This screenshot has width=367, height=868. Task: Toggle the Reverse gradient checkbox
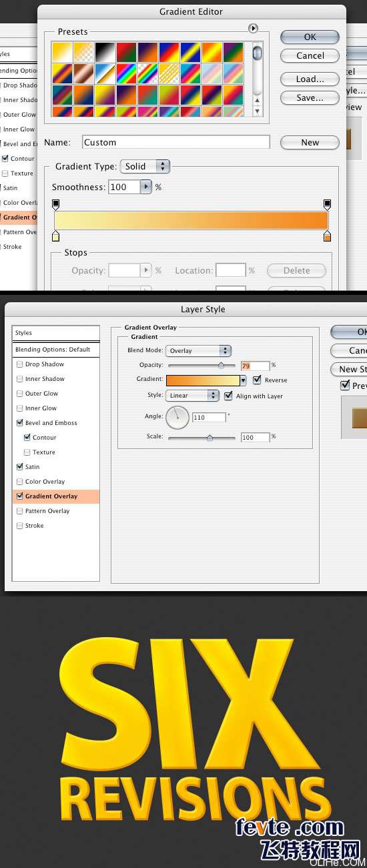coord(257,380)
